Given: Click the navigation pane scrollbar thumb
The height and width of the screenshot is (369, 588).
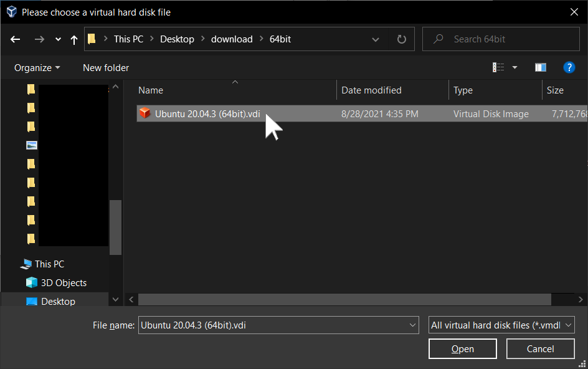Looking at the screenshot, I should point(115,227).
